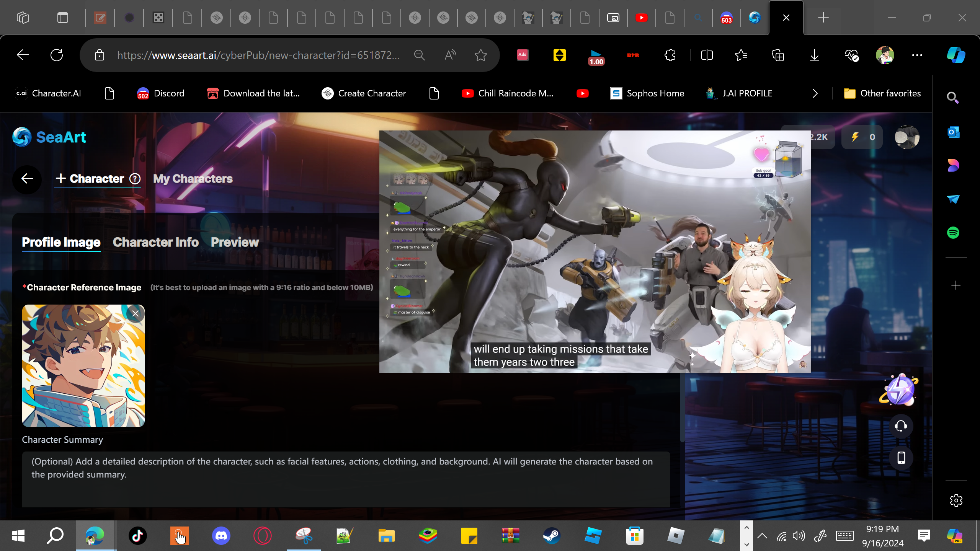Refresh the current page
980x551 pixels.
coord(57,55)
